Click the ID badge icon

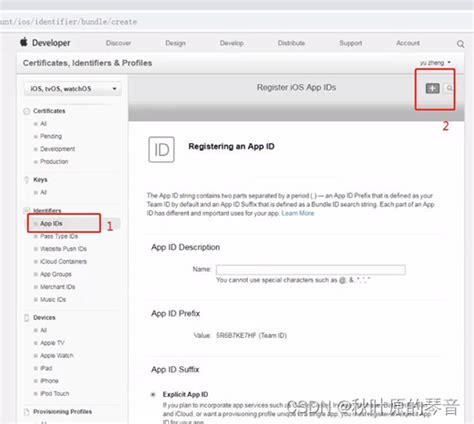tap(161, 149)
